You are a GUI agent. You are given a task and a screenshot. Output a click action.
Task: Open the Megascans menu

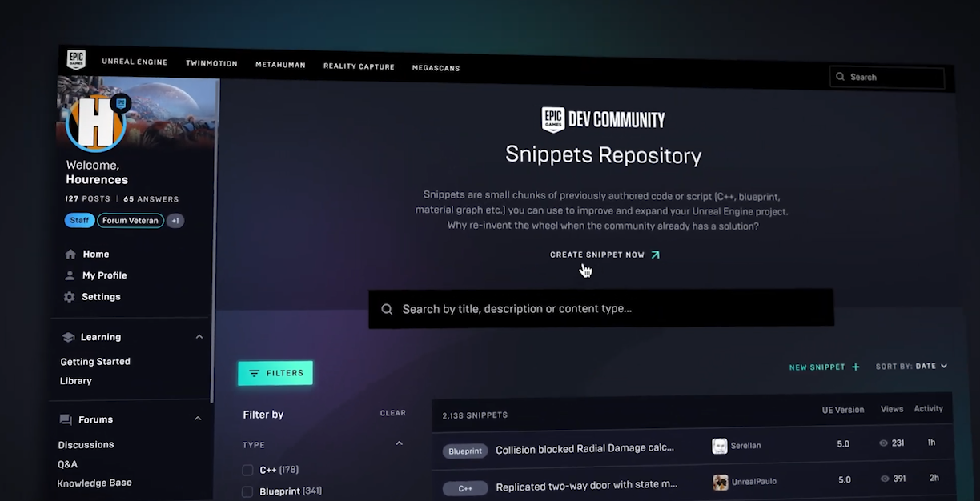[436, 68]
